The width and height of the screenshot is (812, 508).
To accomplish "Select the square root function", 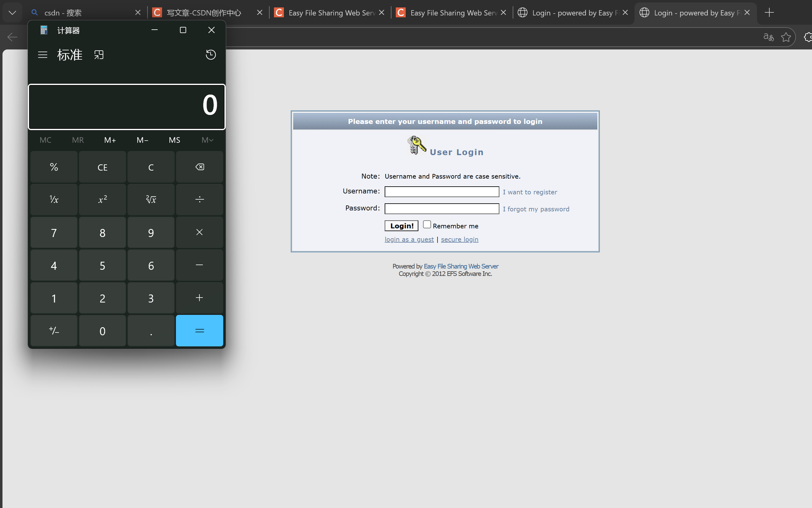I will pyautogui.click(x=151, y=200).
